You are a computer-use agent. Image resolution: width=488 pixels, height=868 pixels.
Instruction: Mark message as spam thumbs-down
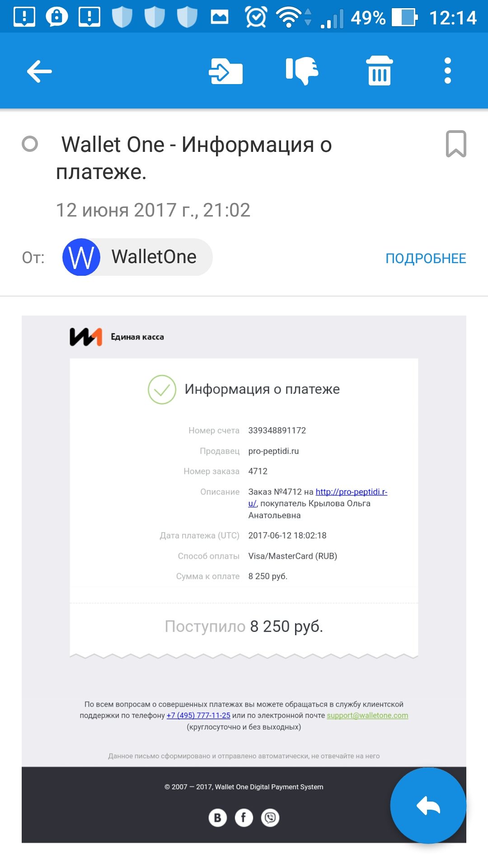(302, 71)
